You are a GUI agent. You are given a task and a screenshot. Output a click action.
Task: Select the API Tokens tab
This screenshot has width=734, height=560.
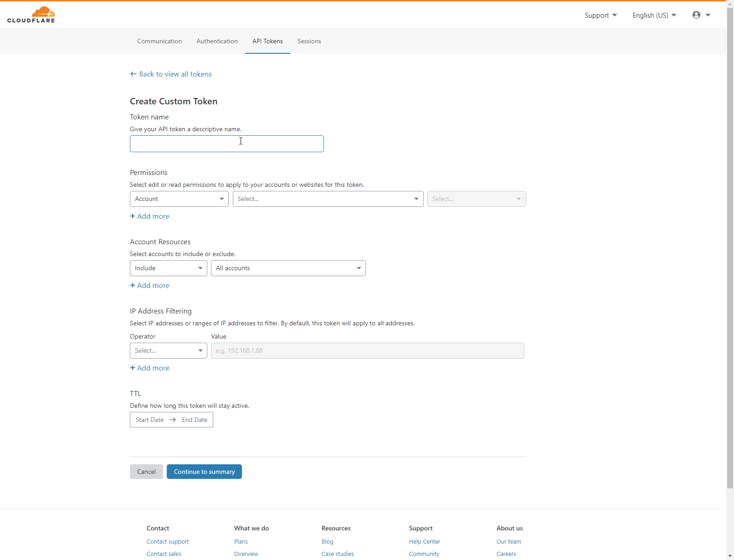[x=267, y=41]
